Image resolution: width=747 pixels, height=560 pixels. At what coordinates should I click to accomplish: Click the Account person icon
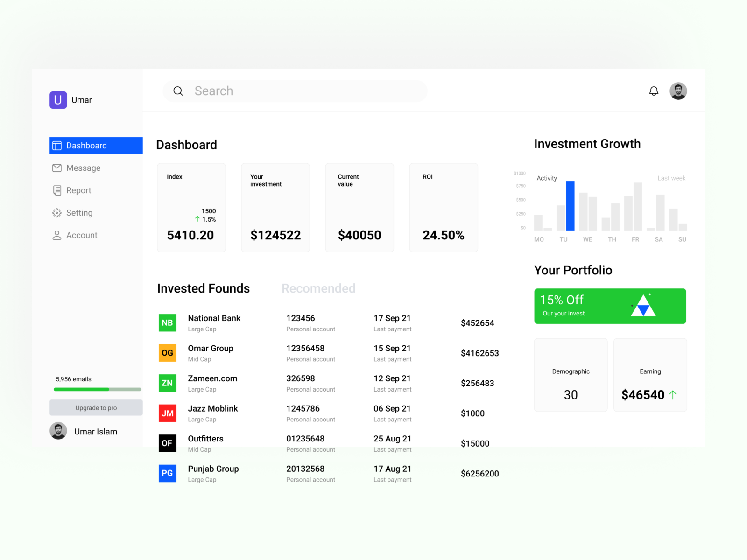(x=56, y=235)
